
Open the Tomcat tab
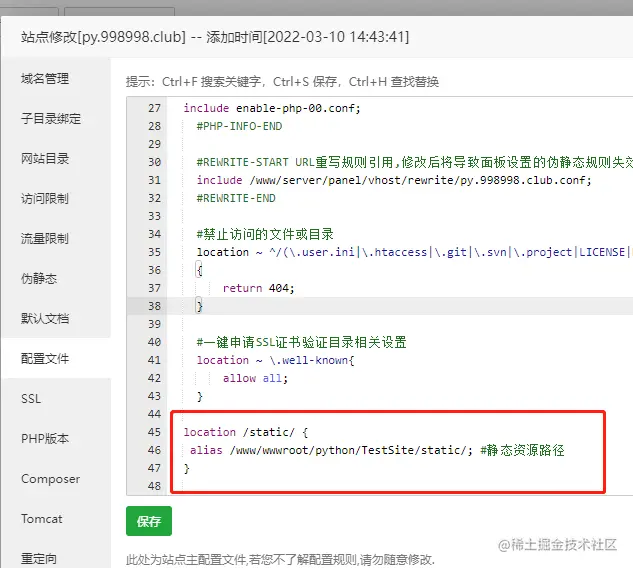coord(42,519)
